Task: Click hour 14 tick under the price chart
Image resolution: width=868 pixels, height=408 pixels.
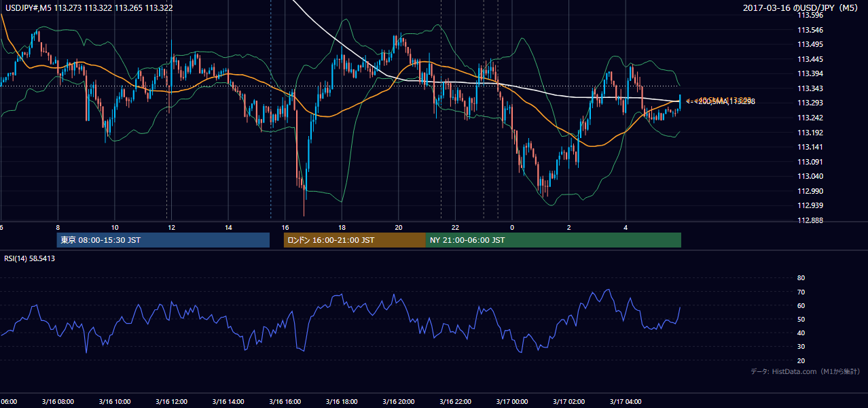Action: pos(228,227)
